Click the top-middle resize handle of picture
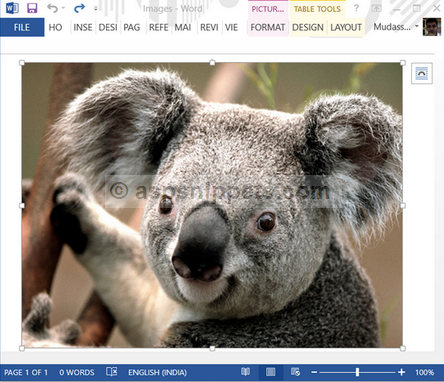 point(212,63)
